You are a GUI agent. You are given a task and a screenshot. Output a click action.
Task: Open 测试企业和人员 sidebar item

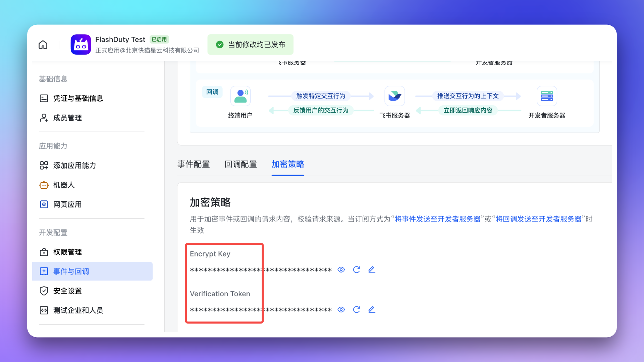click(78, 310)
